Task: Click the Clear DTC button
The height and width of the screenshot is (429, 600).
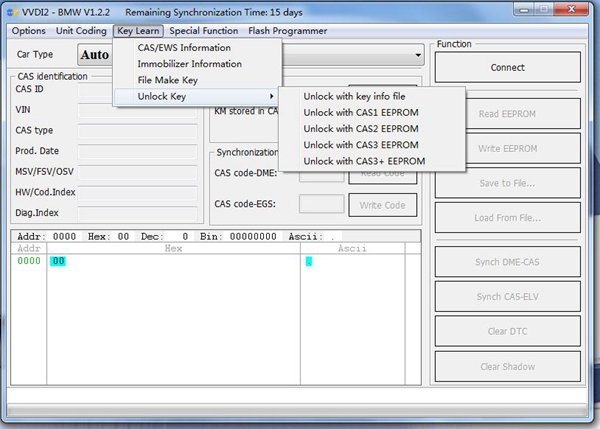Action: point(507,331)
